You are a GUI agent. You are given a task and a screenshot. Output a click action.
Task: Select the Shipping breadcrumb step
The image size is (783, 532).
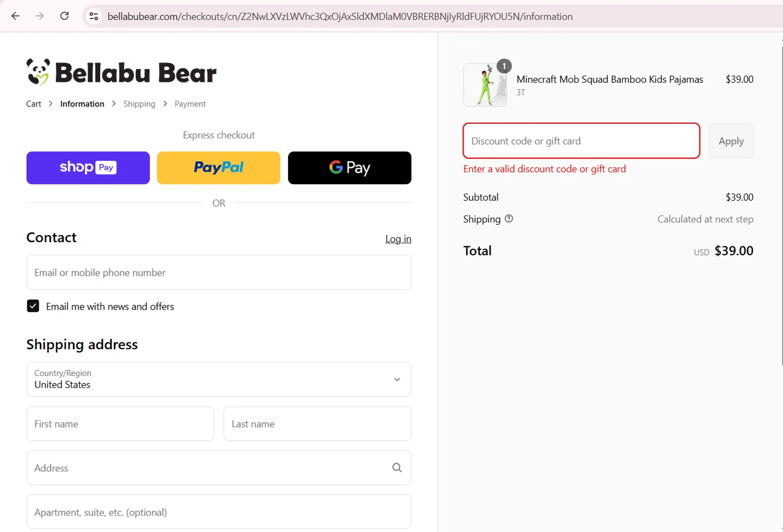coord(139,104)
